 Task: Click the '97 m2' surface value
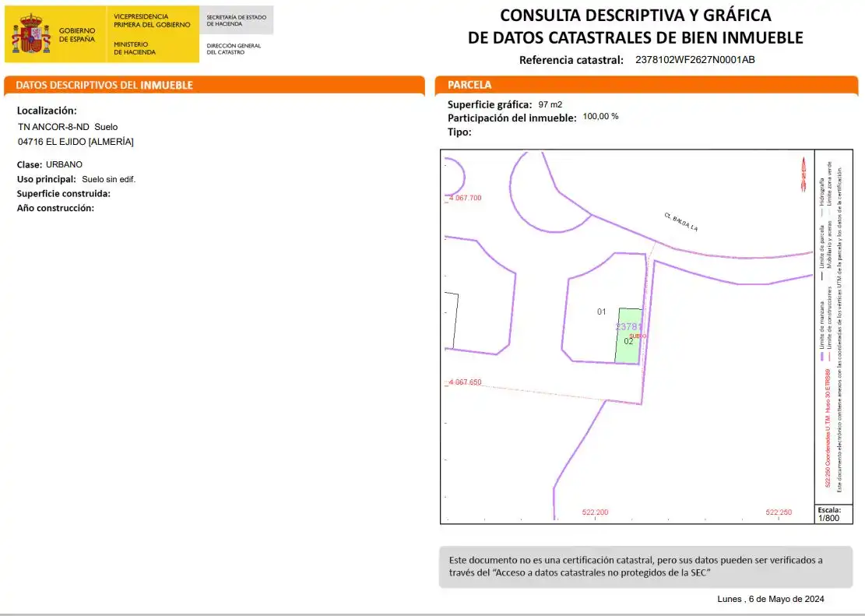pos(550,104)
